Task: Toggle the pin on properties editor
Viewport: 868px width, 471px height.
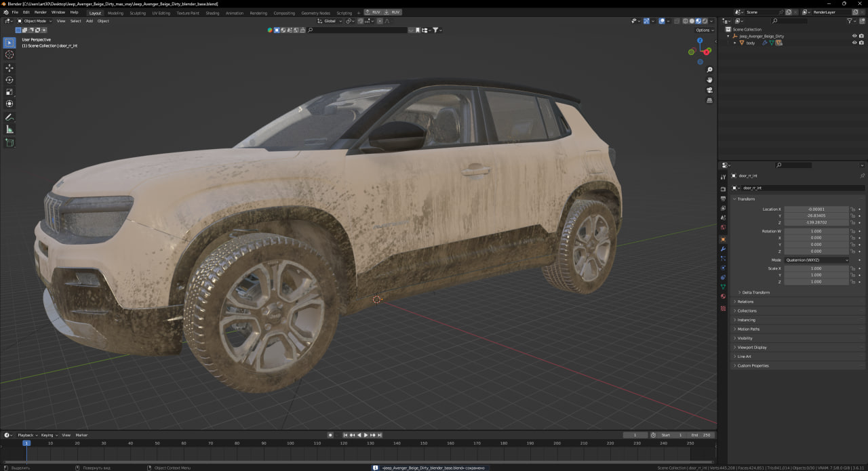Action: [x=862, y=176]
